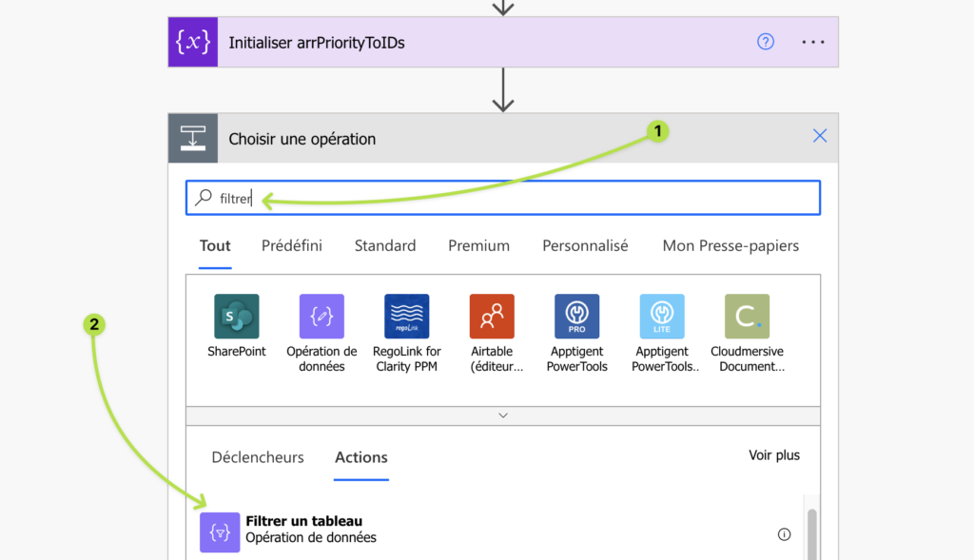Pick the Cloudmersive Document connector icon
The width and height of the screenshot is (974, 560).
[x=747, y=317]
